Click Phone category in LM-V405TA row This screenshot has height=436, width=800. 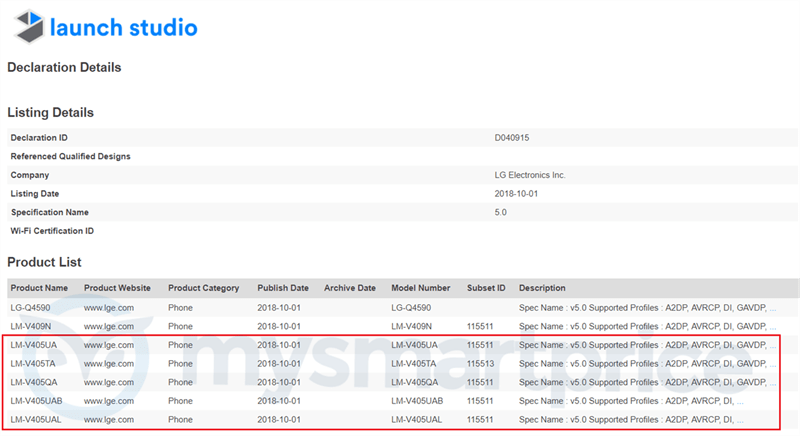tap(180, 364)
